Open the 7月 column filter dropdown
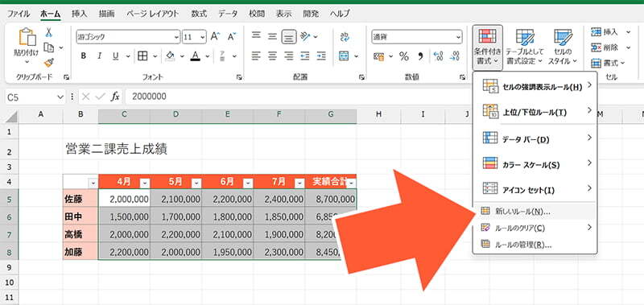The width and height of the screenshot is (644, 305). coord(299,183)
